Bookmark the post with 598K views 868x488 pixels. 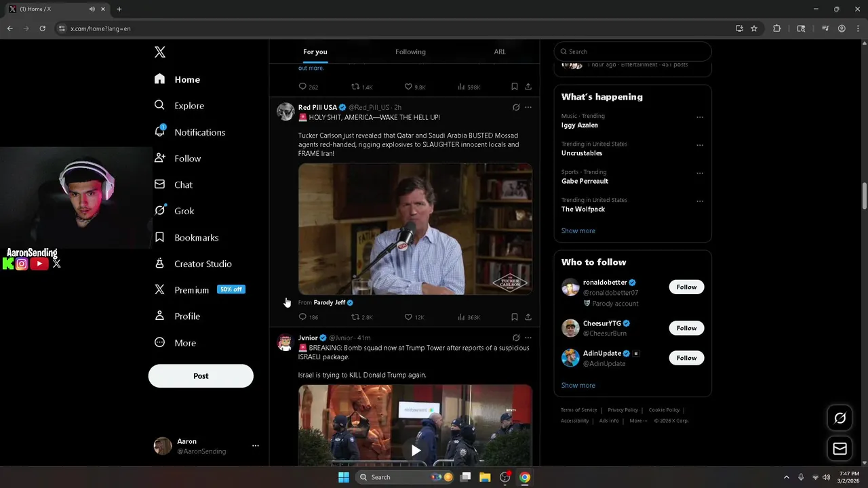click(x=515, y=87)
